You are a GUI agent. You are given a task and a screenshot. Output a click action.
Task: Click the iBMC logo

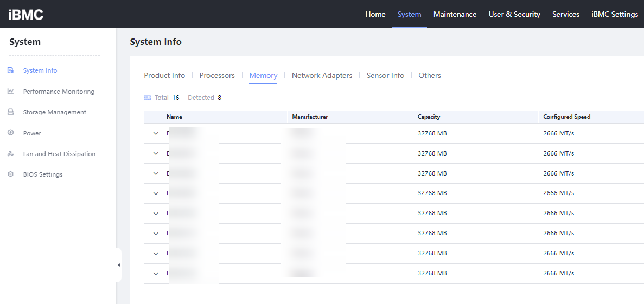point(26,14)
